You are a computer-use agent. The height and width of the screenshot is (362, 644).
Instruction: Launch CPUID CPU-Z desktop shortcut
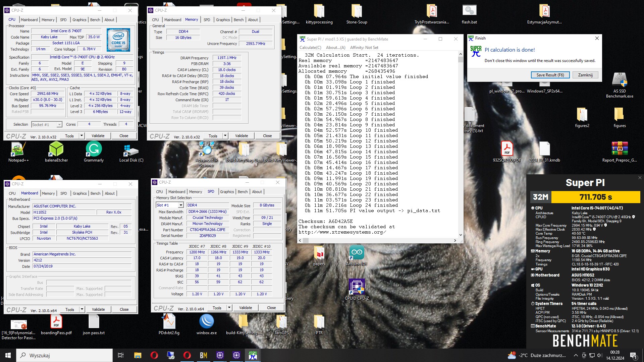point(357,289)
